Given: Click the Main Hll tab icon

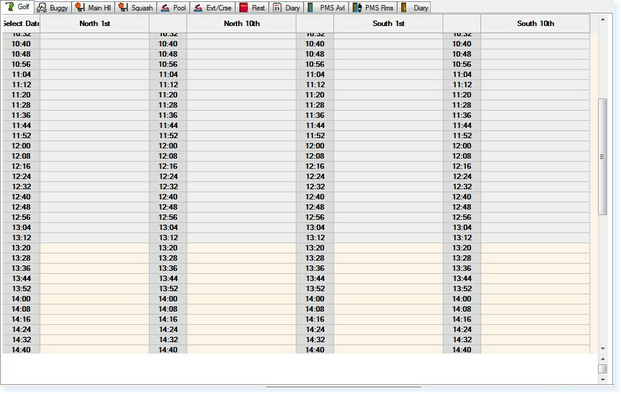Looking at the screenshot, I should (x=80, y=8).
